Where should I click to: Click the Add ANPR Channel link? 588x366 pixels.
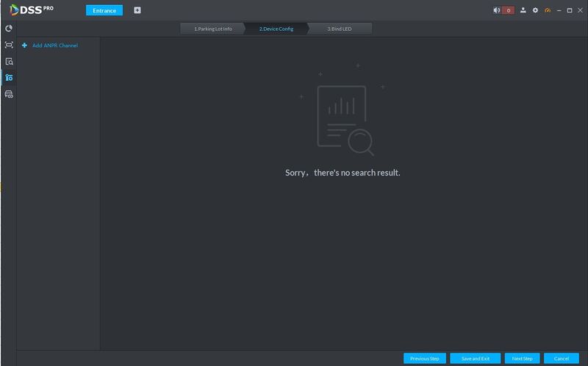click(55, 46)
